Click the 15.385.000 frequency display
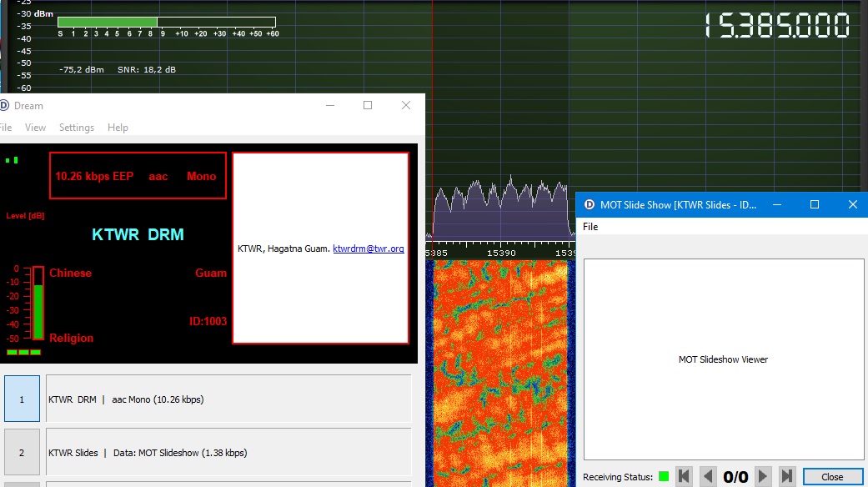The image size is (868, 487). (777, 26)
